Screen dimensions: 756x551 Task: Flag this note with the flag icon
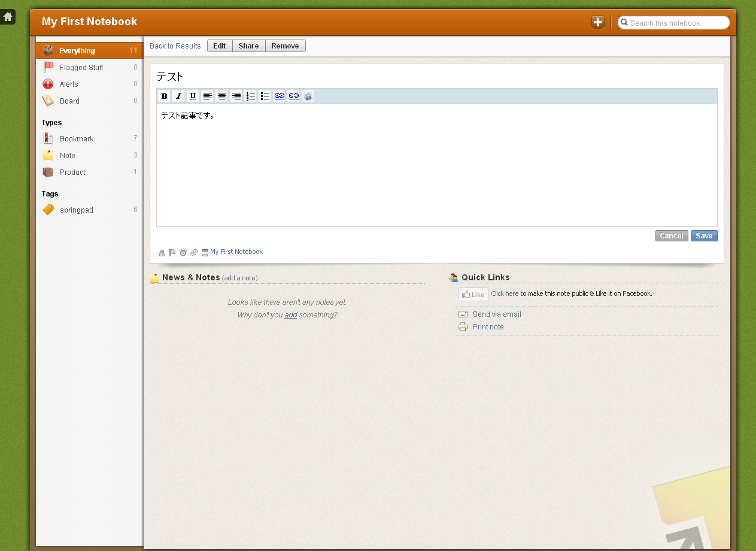click(172, 253)
